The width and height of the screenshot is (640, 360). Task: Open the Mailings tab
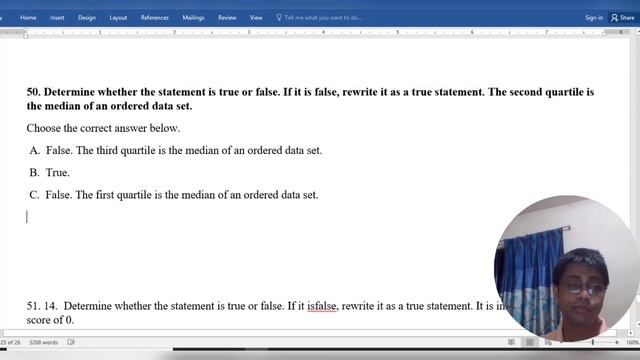[193, 18]
